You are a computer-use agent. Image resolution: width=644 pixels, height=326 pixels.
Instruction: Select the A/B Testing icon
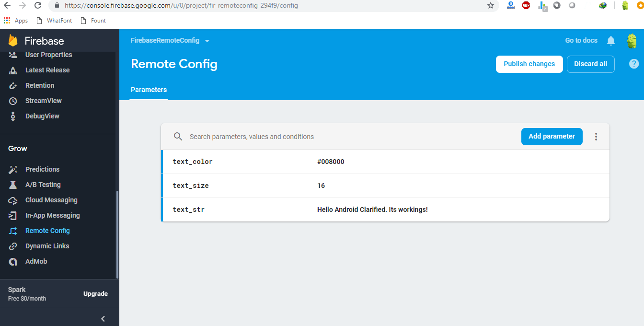[x=13, y=185]
